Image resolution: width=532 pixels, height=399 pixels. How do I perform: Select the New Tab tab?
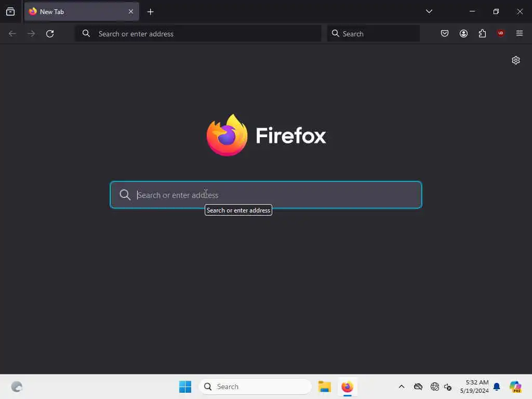82,11
